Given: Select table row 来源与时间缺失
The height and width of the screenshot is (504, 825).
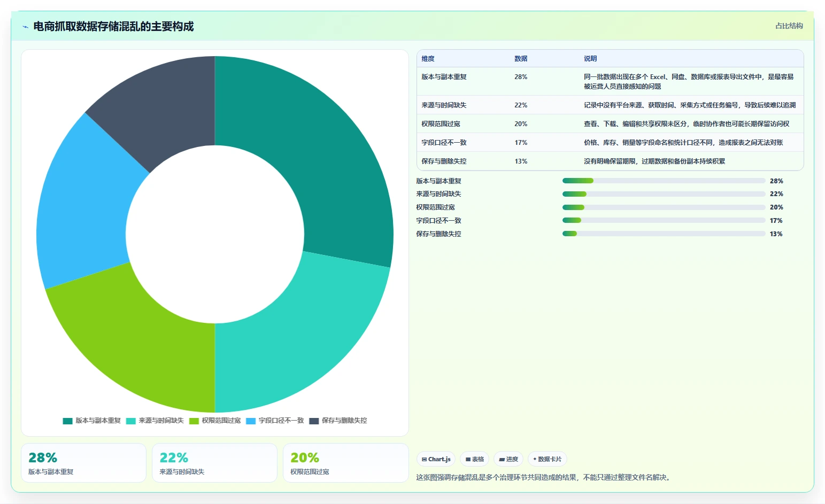Looking at the screenshot, I should 610,105.
